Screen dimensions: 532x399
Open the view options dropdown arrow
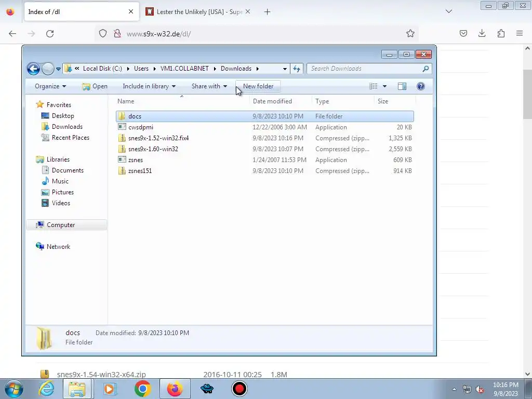[385, 86]
